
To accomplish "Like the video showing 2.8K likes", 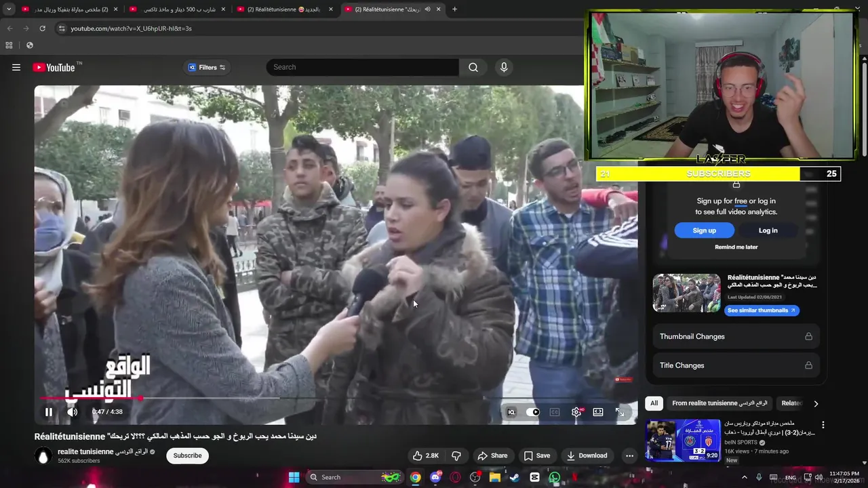I will point(427,455).
